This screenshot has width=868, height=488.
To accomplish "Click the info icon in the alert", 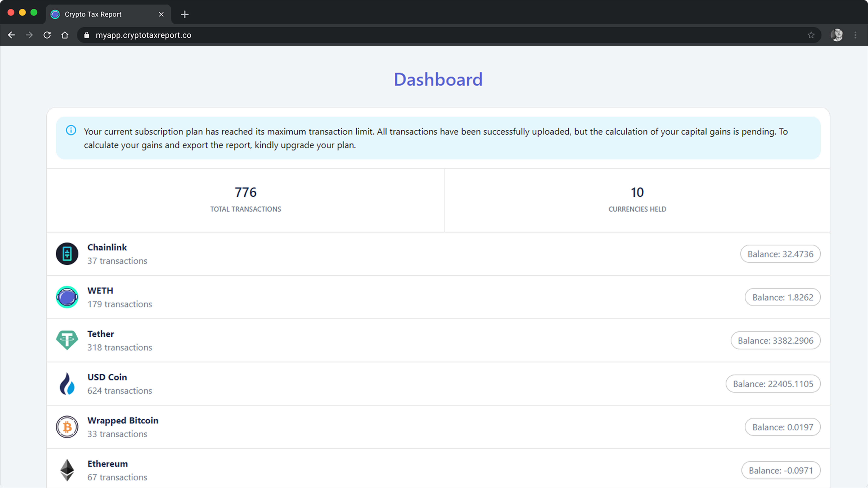I will click(x=71, y=130).
